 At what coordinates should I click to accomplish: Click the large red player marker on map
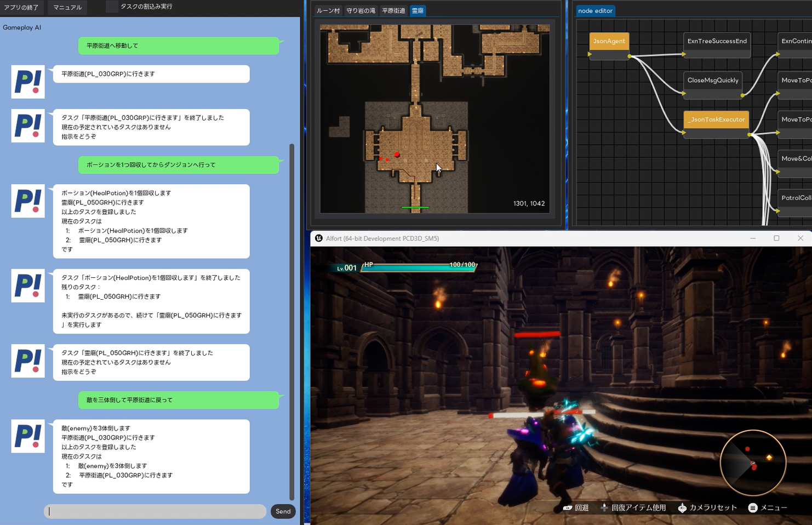pyautogui.click(x=397, y=155)
